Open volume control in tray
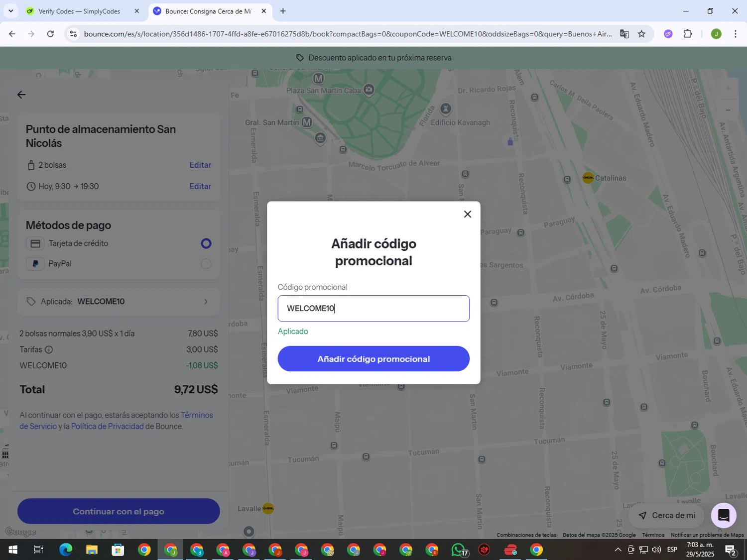The height and width of the screenshot is (560, 747). pos(656,550)
